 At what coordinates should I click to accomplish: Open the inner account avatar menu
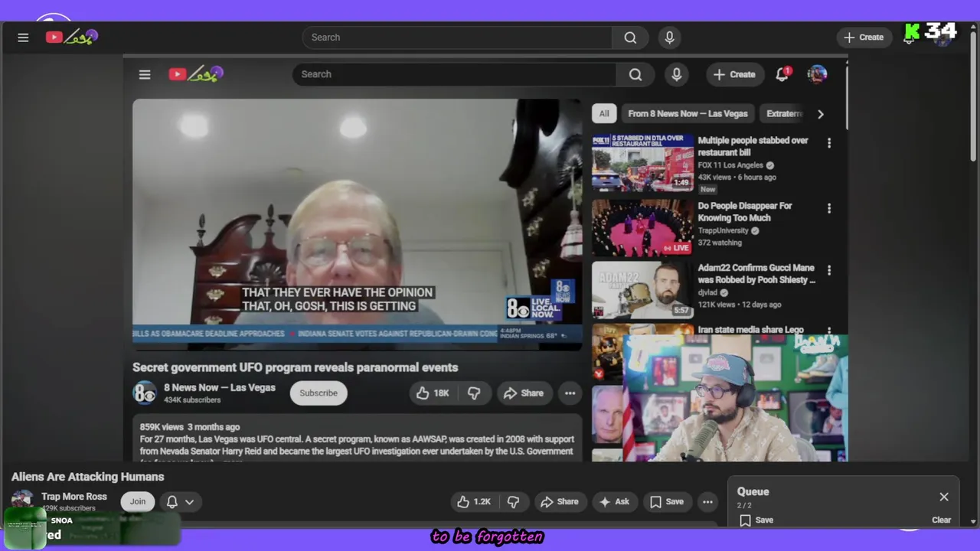point(817,74)
